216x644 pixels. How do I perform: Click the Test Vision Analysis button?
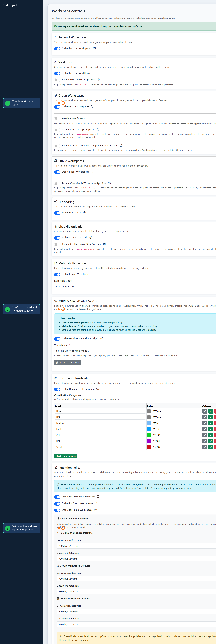coord(68,362)
